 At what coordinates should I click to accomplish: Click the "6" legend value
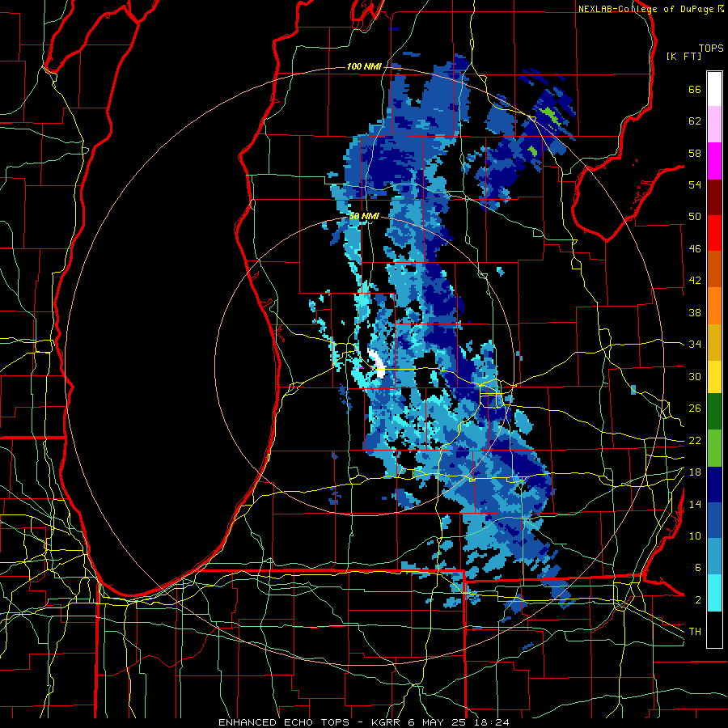[x=697, y=568]
